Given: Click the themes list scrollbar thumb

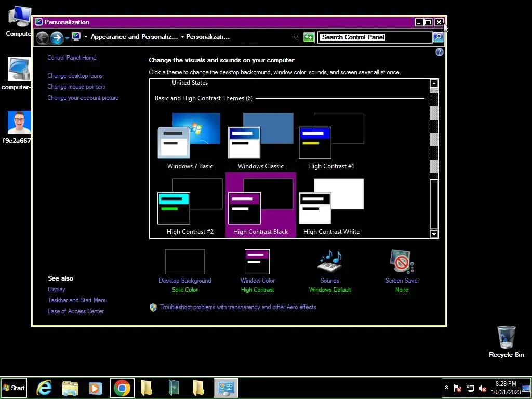Looking at the screenshot, I should pyautogui.click(x=434, y=204).
